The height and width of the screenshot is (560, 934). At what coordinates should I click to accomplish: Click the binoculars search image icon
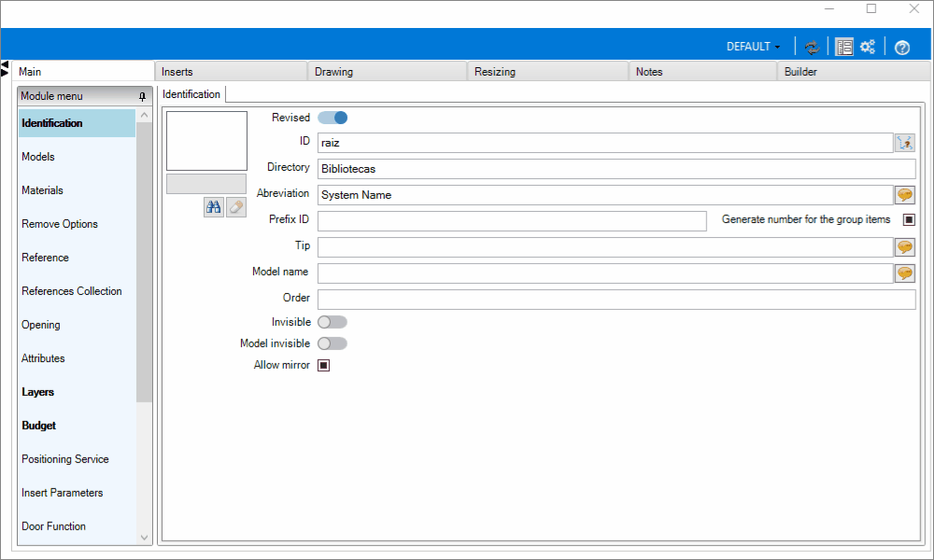[213, 207]
